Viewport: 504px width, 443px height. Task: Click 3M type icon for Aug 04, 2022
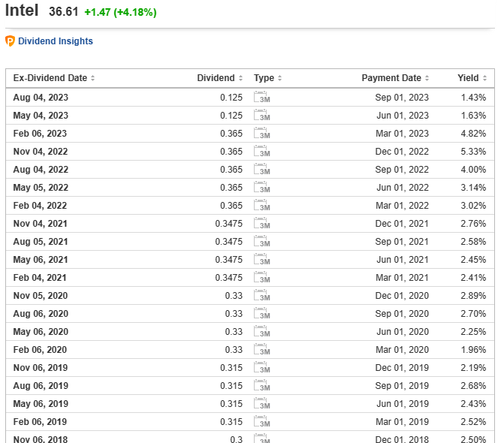(x=261, y=169)
